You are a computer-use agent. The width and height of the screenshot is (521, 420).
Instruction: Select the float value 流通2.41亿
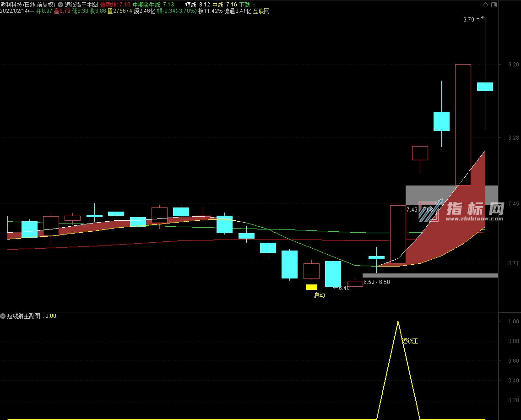point(238,11)
